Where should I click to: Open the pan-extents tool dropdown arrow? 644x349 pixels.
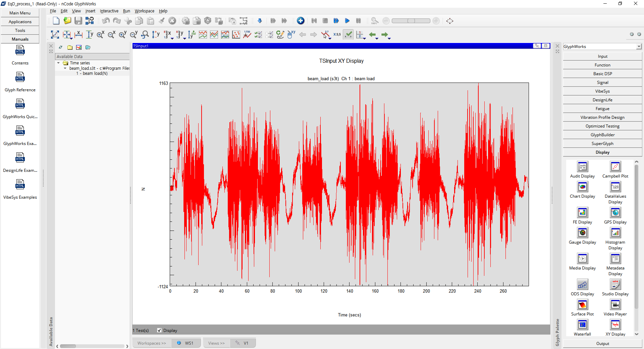[x=71, y=38]
